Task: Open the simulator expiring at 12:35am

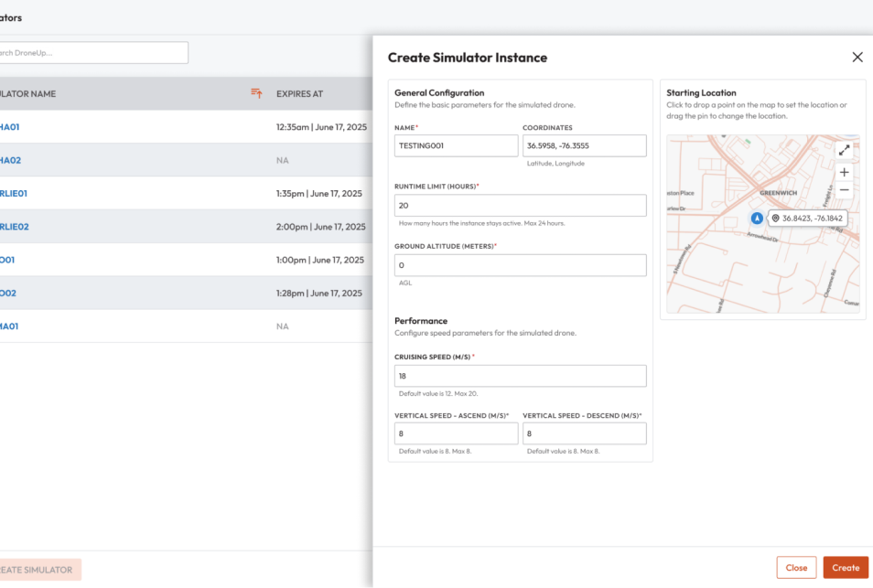Action: pos(9,127)
